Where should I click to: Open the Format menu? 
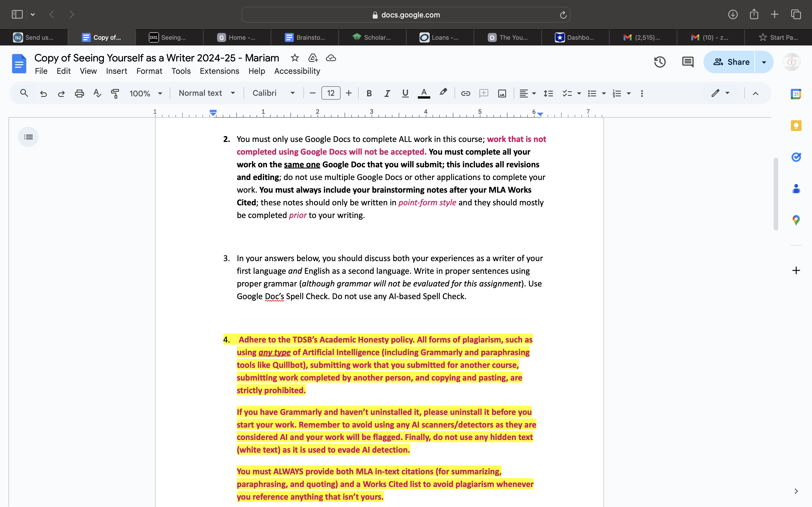[149, 71]
